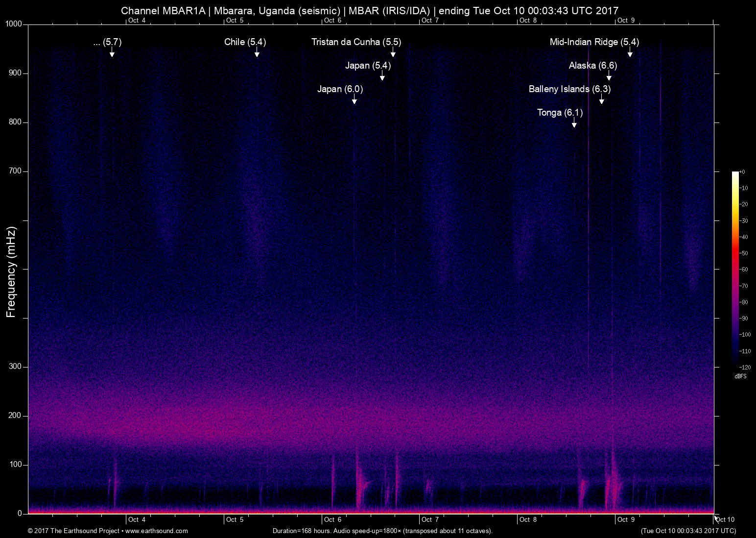Click the arrow below Japan (5.4) label
Screen dimensions: 756x538
pyautogui.click(x=382, y=76)
